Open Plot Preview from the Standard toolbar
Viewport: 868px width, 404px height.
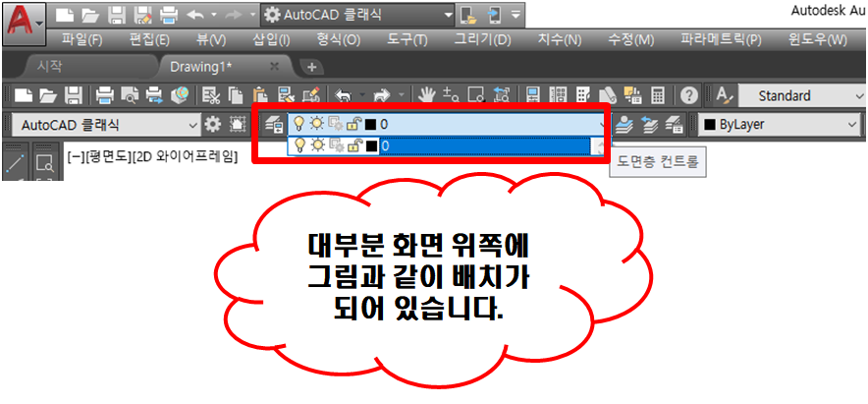(x=129, y=96)
